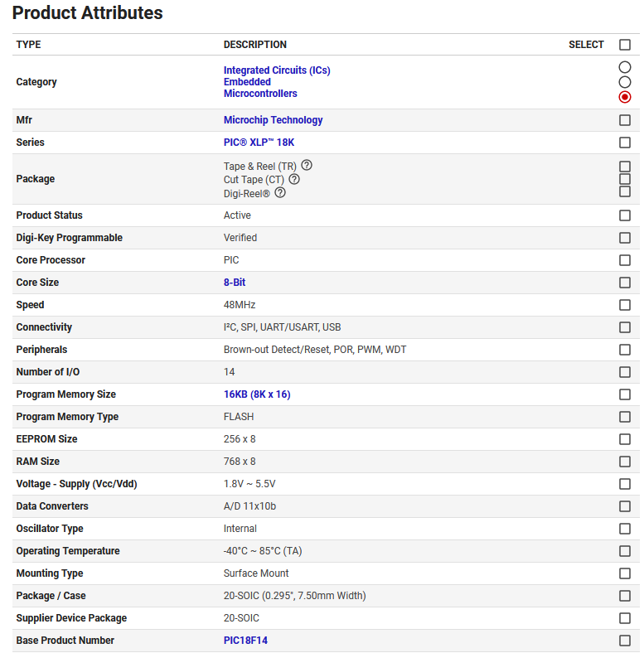
Task: Click help icon next to Digi-Reel
Action: click(x=280, y=193)
